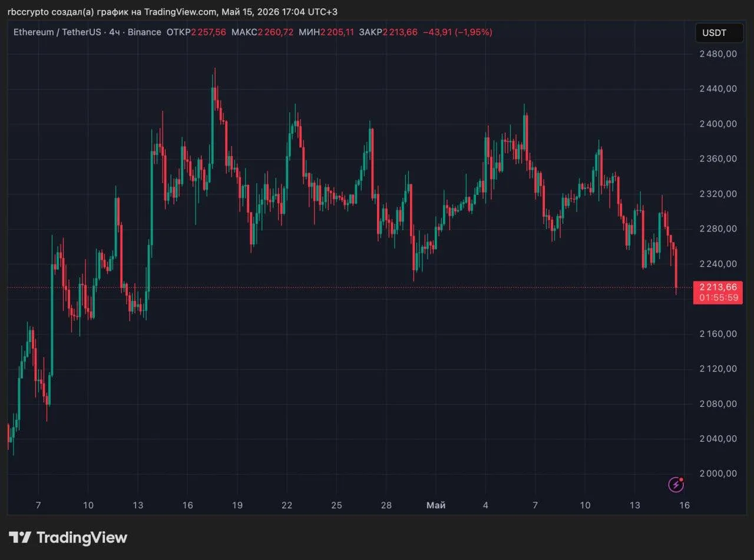
Task: Click the 2 320,00 price axis label
Action: [x=718, y=193]
